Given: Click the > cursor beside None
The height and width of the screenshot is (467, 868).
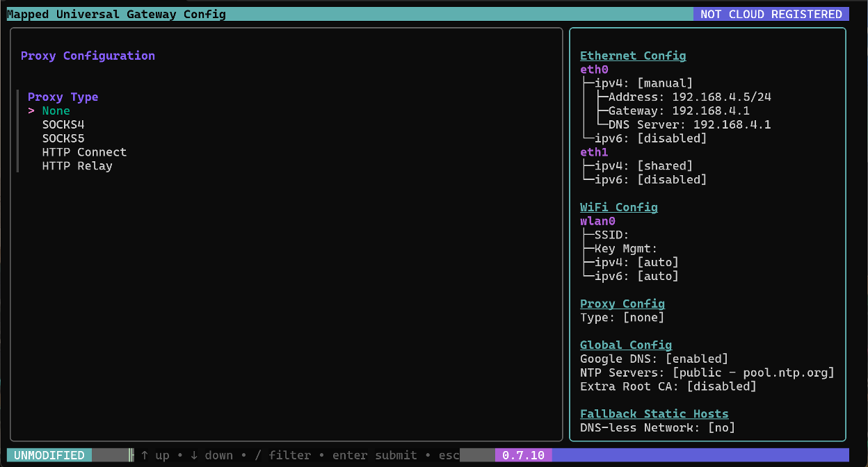Looking at the screenshot, I should tap(31, 110).
